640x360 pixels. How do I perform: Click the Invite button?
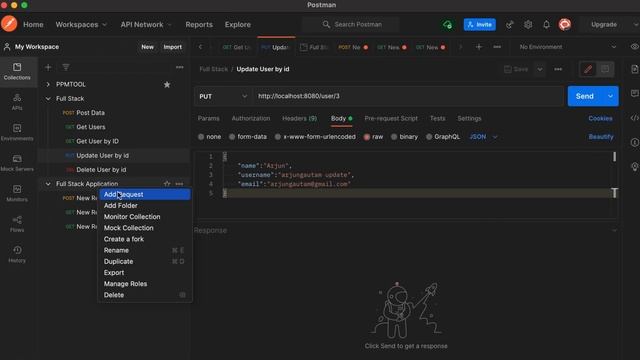(x=480, y=24)
